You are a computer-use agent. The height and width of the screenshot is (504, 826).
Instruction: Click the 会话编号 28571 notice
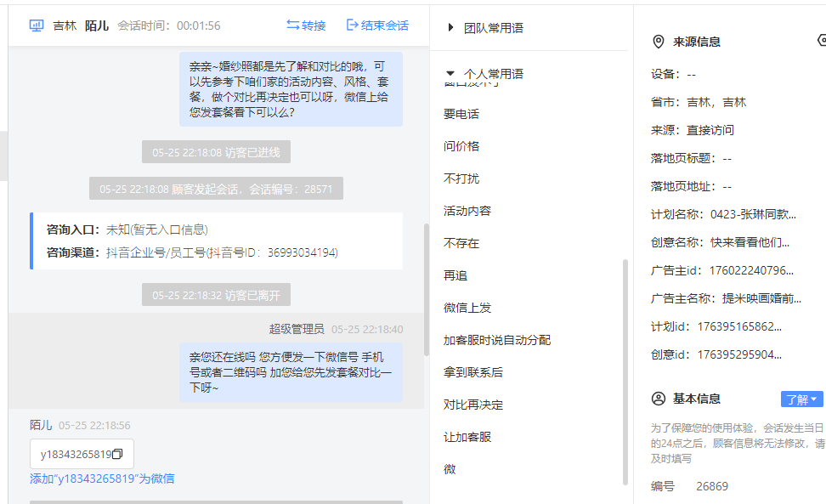pos(216,189)
